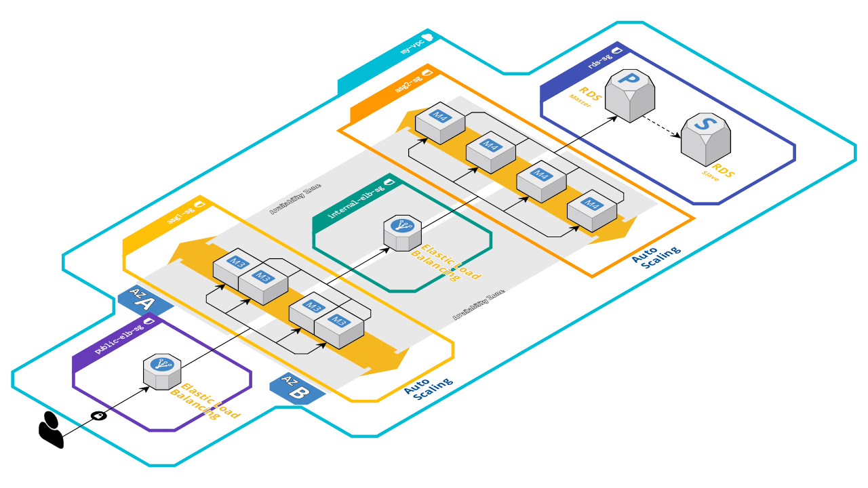Click the shield icon beside rds-sg
This screenshot has width=868, height=488.
617,49
